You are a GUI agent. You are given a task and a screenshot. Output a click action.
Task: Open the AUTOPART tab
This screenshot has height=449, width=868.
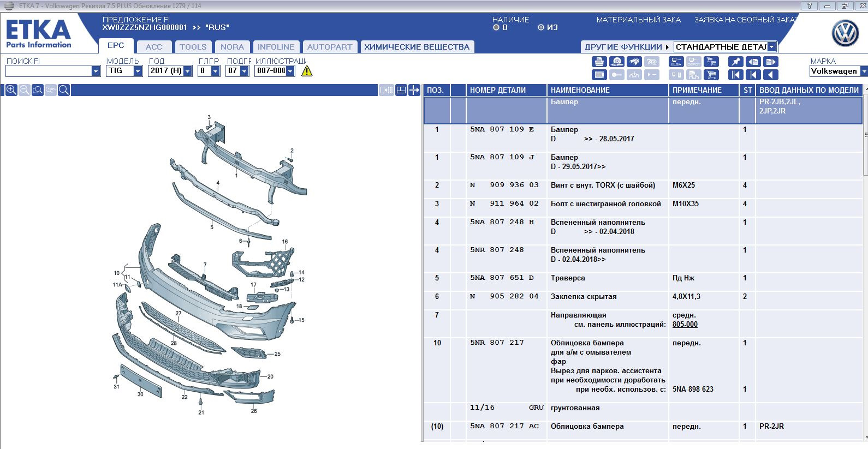pyautogui.click(x=330, y=47)
